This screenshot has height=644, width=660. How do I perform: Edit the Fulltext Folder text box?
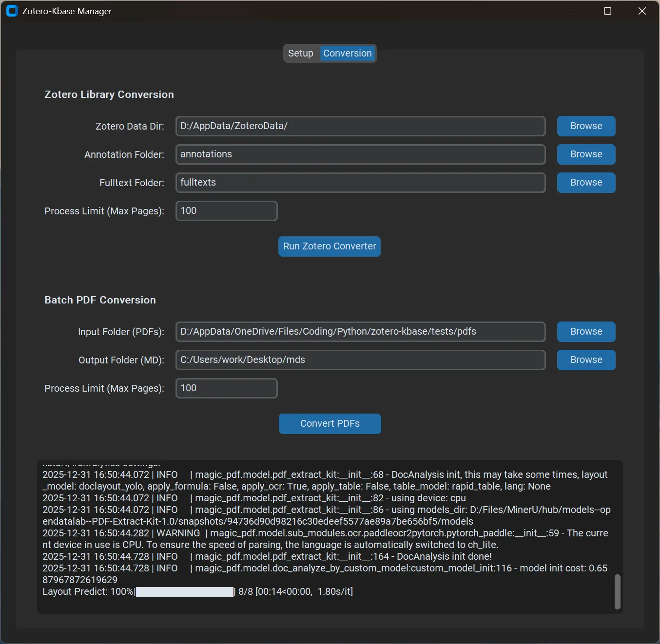(360, 183)
